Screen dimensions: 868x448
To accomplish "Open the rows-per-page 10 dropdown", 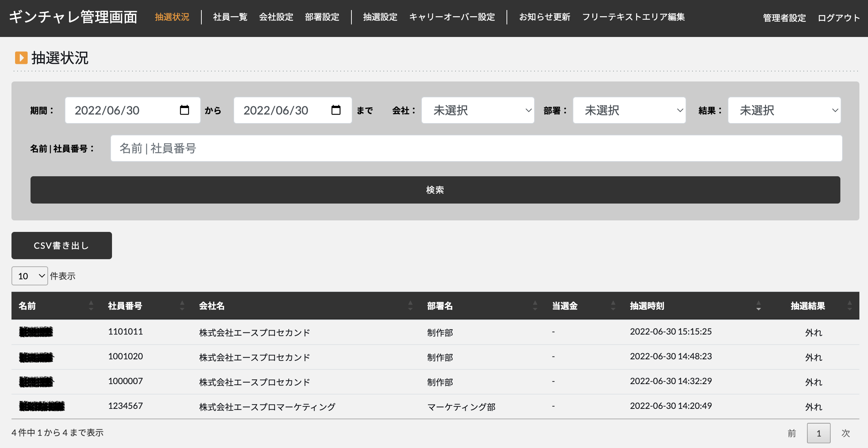I will click(x=30, y=276).
